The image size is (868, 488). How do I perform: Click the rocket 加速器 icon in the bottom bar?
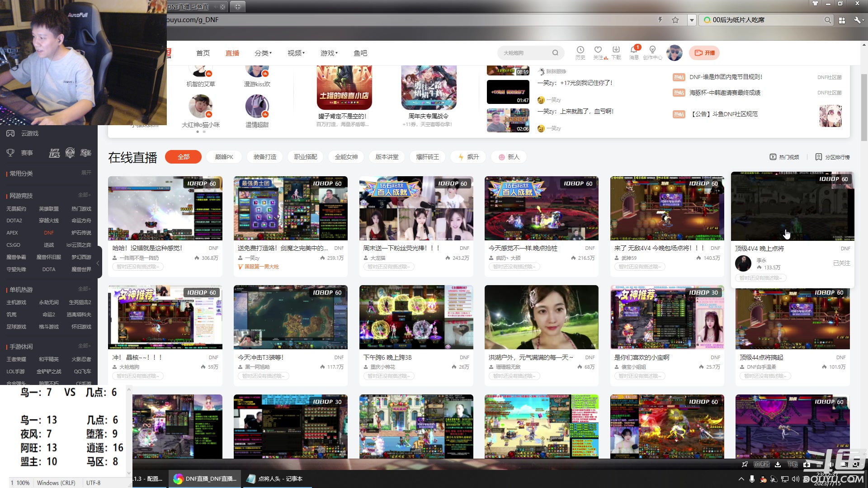pos(745,464)
